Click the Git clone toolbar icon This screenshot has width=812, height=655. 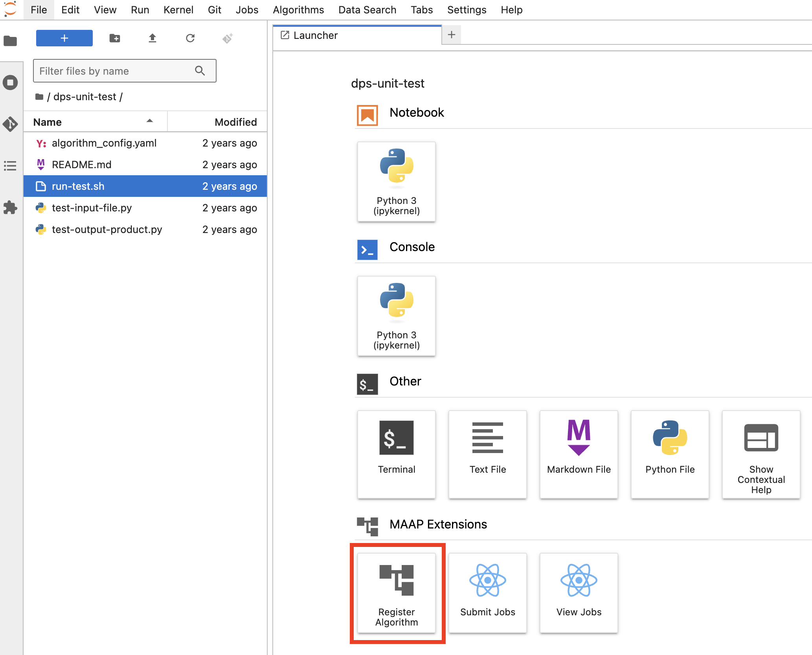coord(228,38)
